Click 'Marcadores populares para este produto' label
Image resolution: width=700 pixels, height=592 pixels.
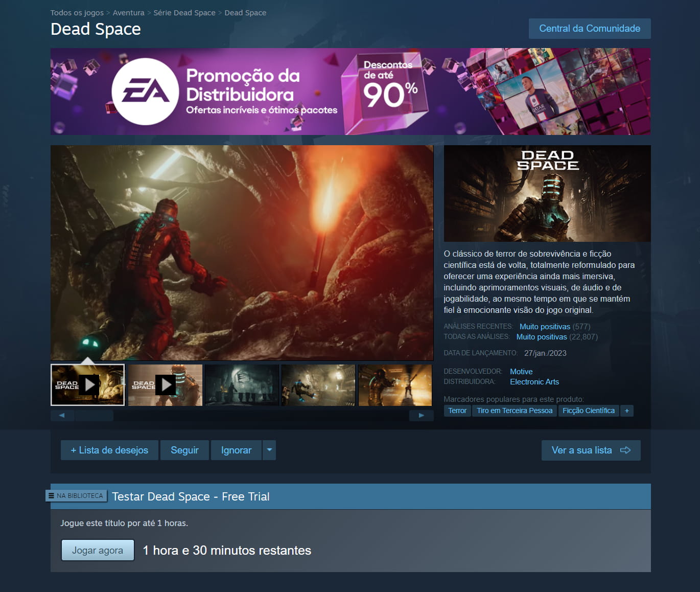(514, 399)
